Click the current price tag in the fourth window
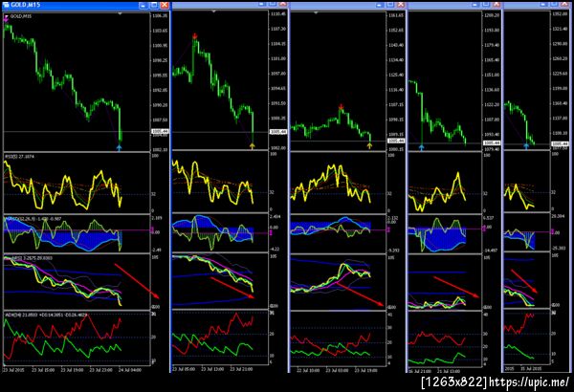574x392 pixels. 492,143
